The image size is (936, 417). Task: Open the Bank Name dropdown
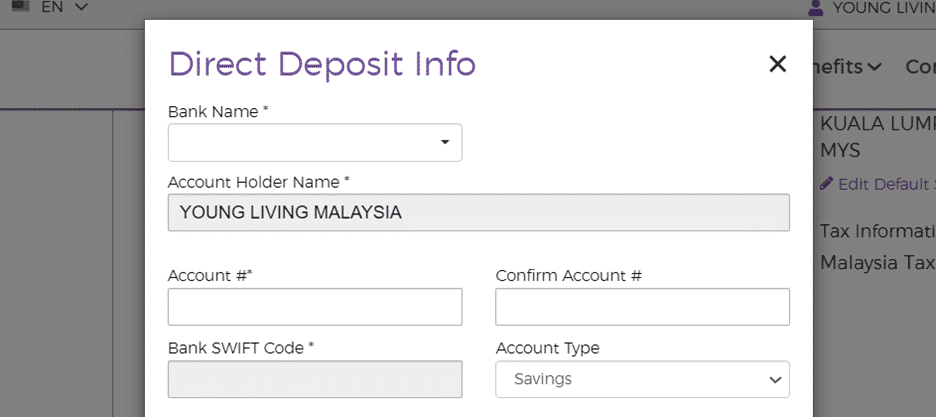314,143
